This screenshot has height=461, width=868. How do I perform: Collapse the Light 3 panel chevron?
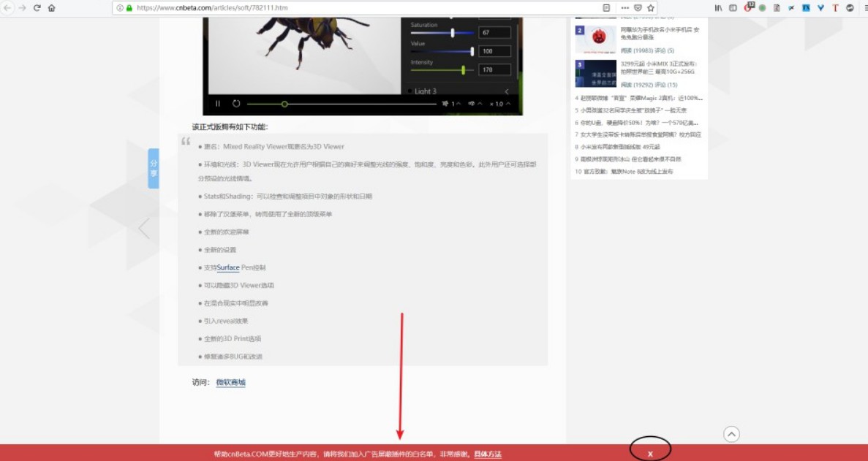coord(507,91)
